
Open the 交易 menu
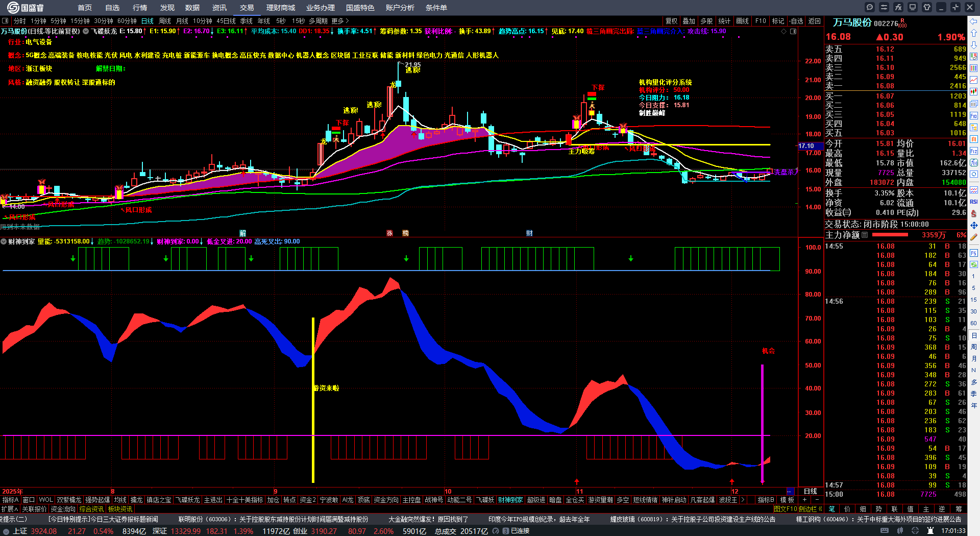point(247,8)
